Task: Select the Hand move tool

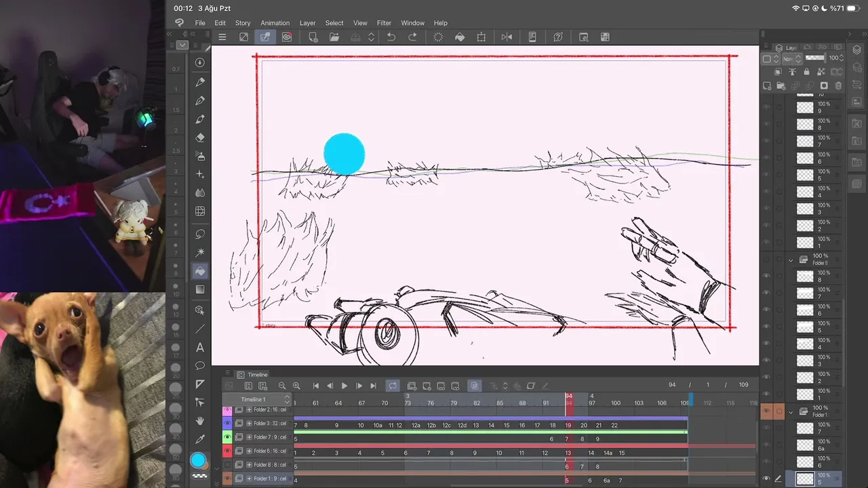Action: (200, 421)
